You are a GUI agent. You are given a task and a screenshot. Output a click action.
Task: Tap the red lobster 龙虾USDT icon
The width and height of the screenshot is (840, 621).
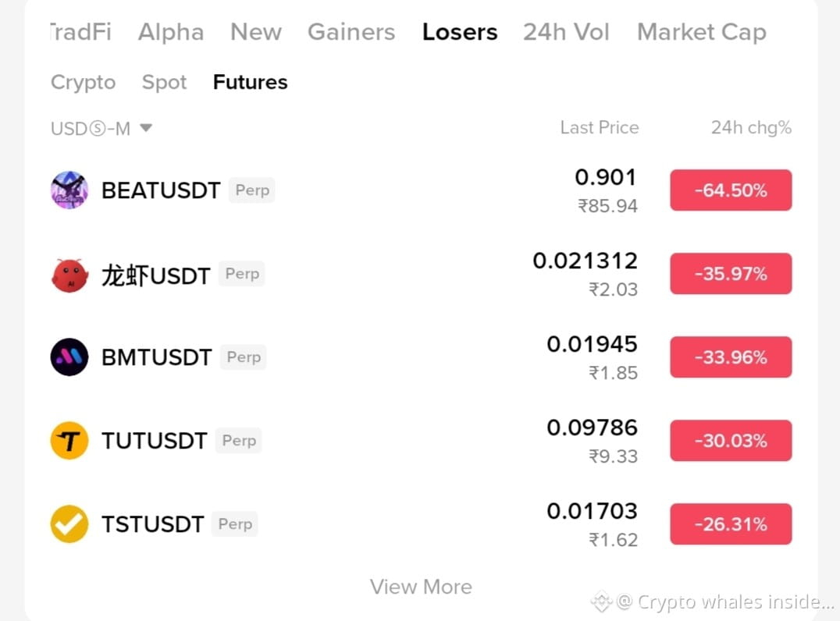pos(69,275)
